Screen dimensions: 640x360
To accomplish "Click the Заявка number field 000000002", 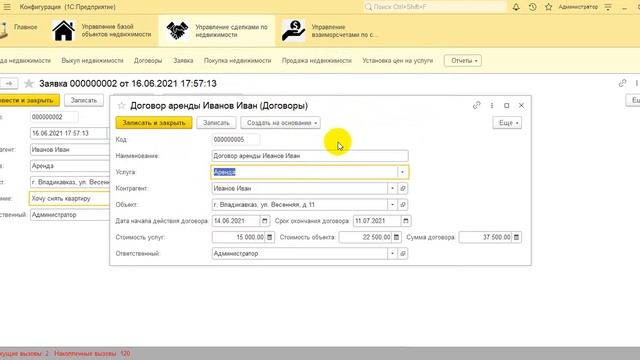I will 54,117.
